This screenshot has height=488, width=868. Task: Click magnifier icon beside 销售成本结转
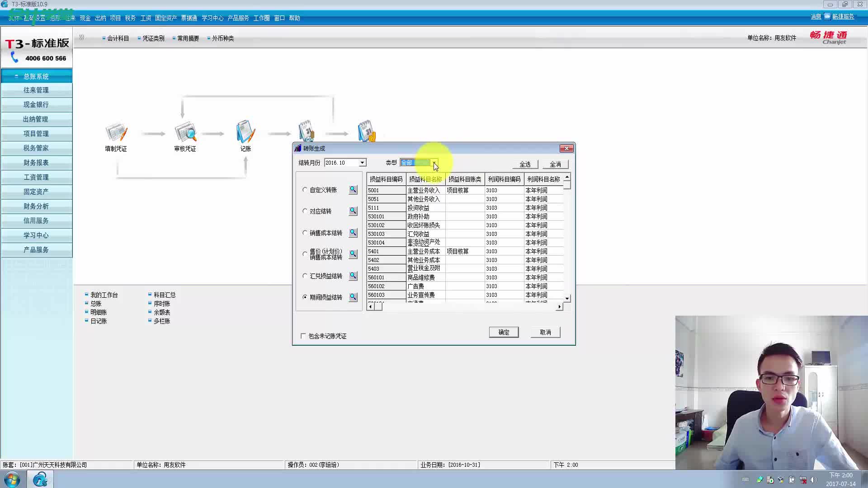point(353,233)
